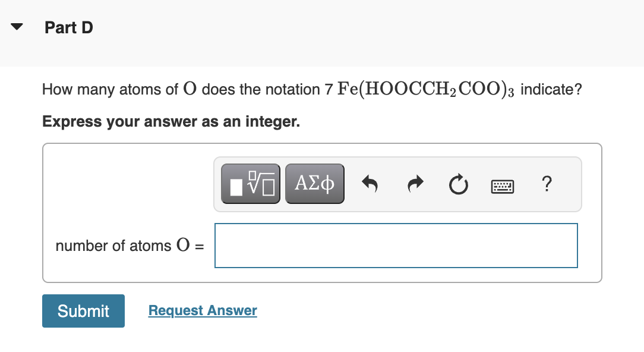Click the keyboard entry toolbar button
Screen dimensions: 644x352
(x=502, y=186)
